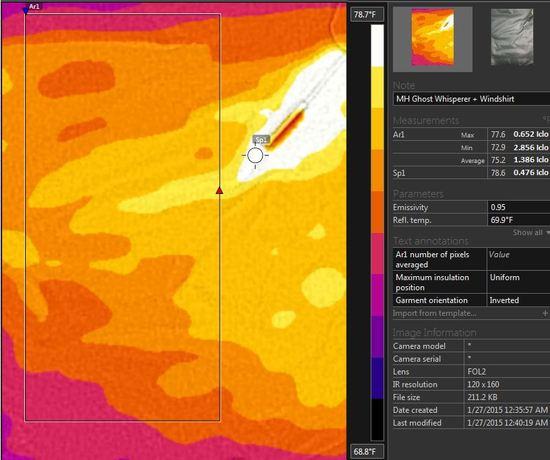Select the Sp1 measurement row
This screenshot has height=460, width=550.
[471, 173]
